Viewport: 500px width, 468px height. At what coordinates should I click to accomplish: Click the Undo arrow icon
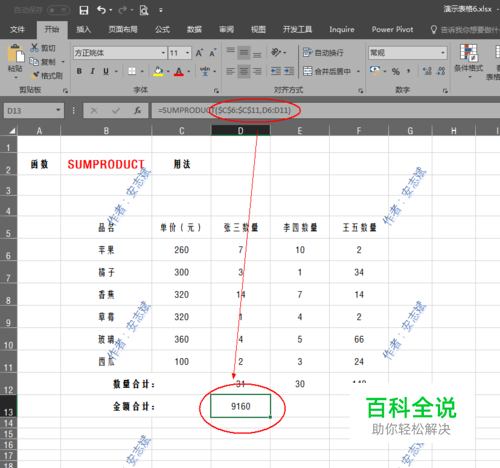(x=101, y=10)
